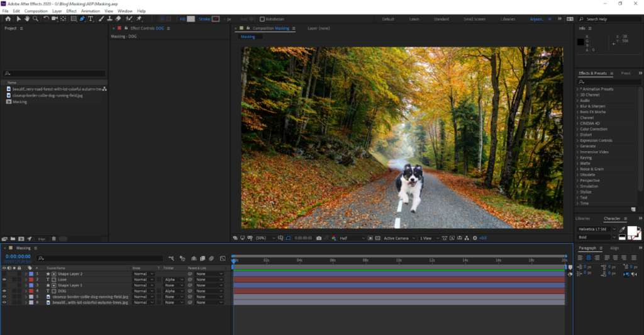Select the Horizontal Type tool
This screenshot has width=644, height=335.
click(91, 19)
